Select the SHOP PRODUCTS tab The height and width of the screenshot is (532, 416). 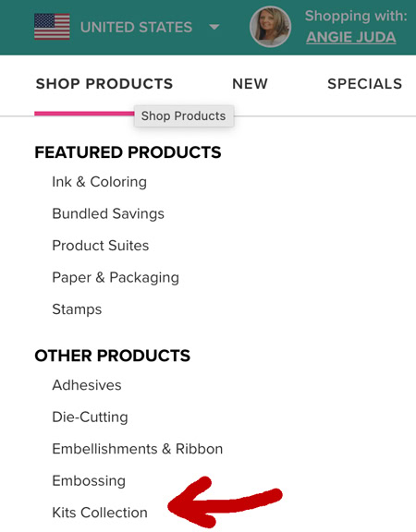click(104, 84)
